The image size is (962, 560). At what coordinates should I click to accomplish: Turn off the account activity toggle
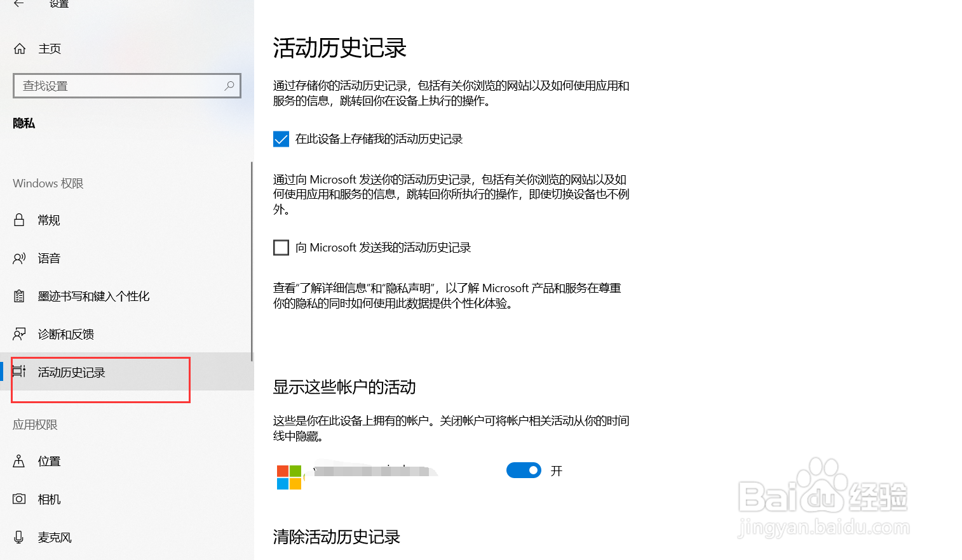pos(524,470)
